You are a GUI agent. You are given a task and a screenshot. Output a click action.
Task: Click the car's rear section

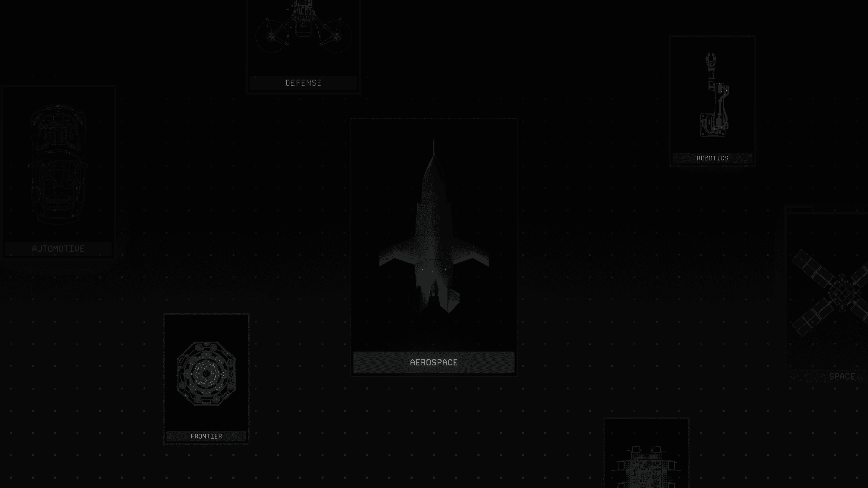[x=58, y=209]
